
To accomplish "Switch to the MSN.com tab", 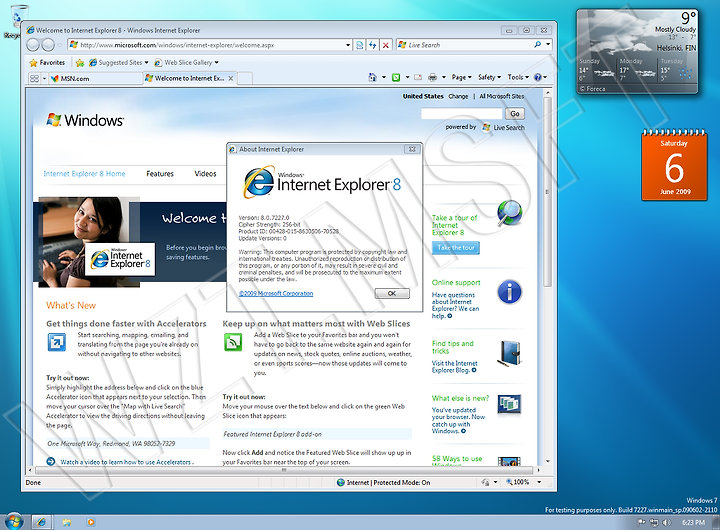I will tap(96, 79).
